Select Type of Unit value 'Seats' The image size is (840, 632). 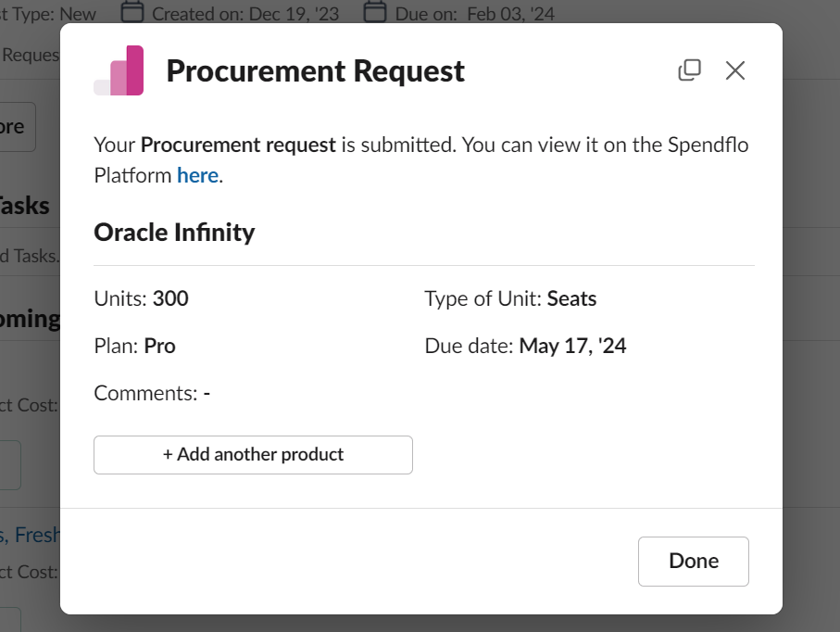(x=571, y=298)
